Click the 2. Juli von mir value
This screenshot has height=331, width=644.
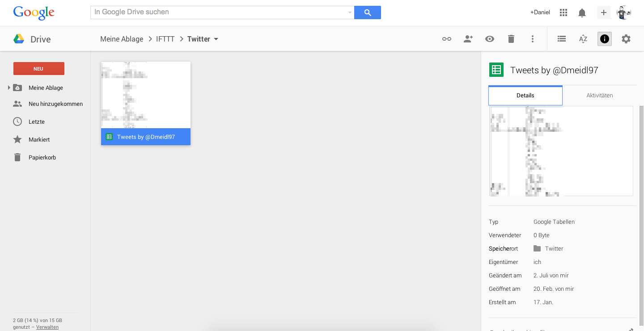(x=551, y=275)
